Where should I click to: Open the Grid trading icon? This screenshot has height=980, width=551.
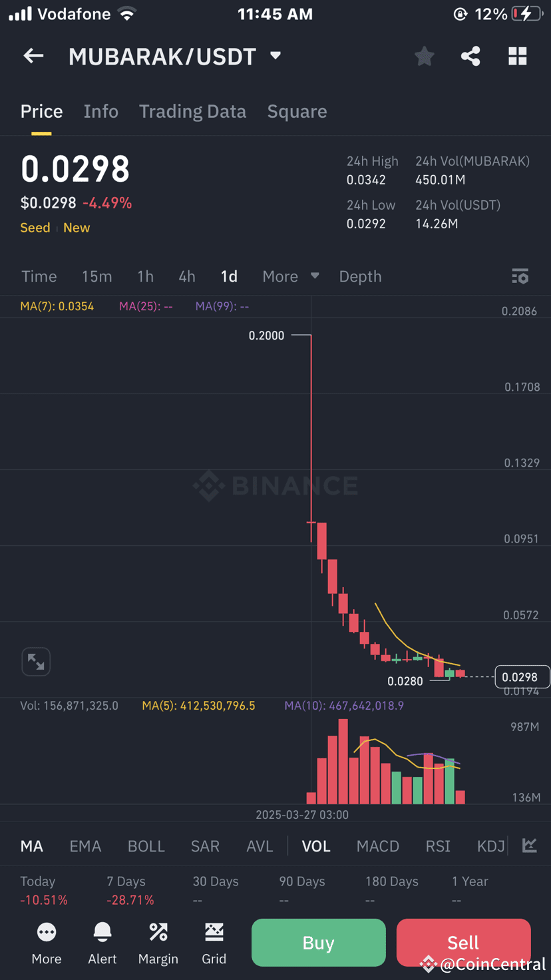pos(214,942)
